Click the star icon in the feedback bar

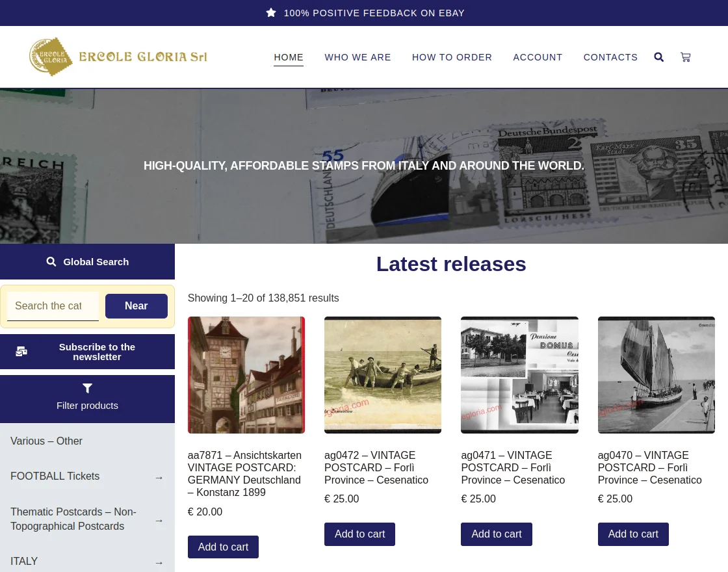(271, 12)
